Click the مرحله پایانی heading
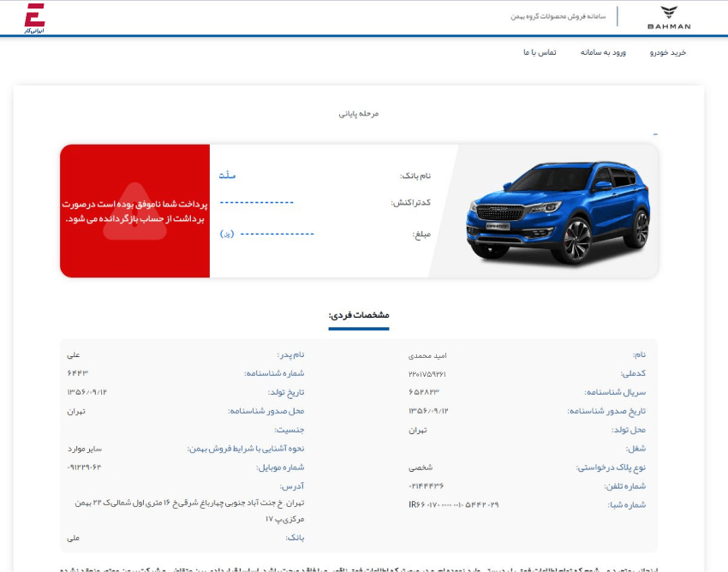 358,113
